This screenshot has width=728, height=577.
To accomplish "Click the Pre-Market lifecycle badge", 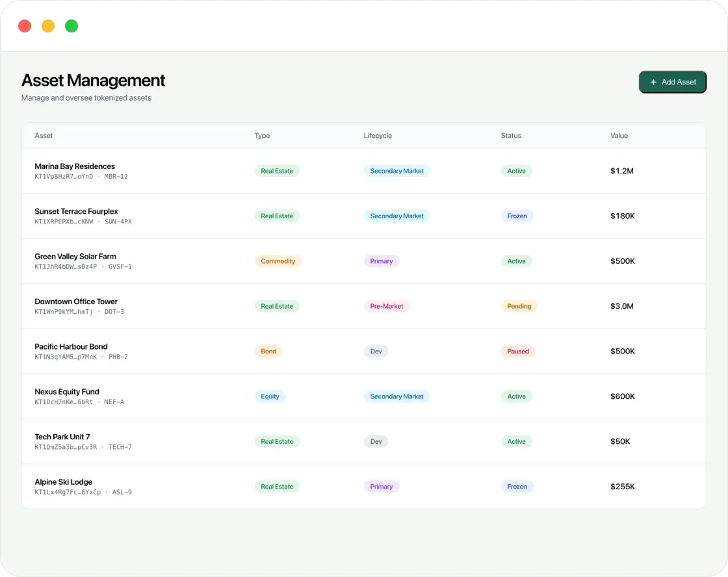I will click(x=386, y=306).
